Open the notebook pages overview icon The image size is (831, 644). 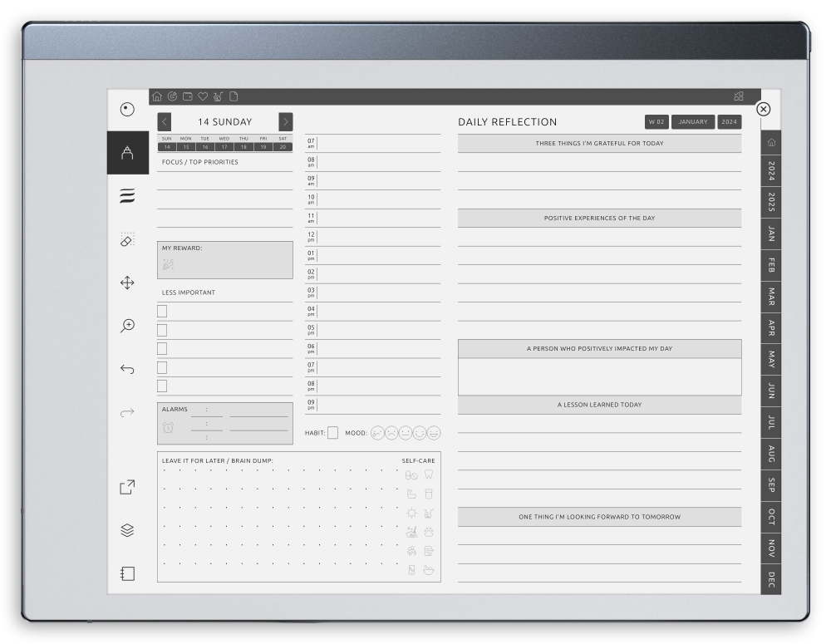[x=128, y=573]
